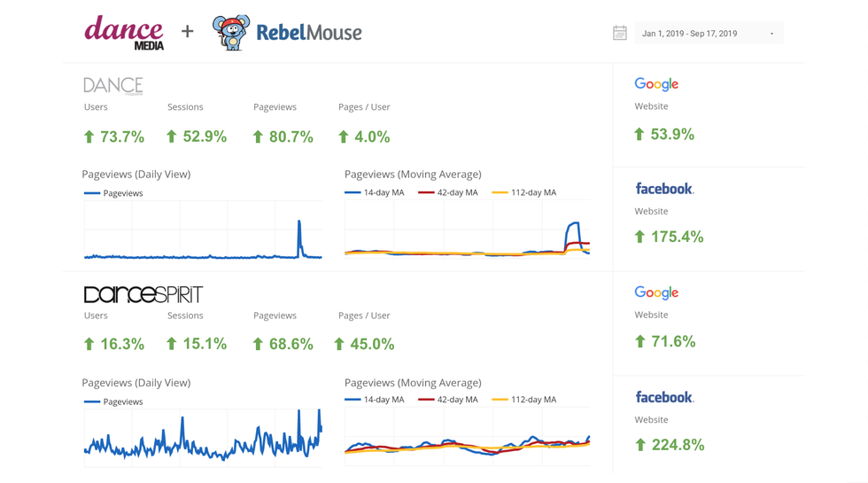
Task: Click the calendar icon beside date range
Action: (x=620, y=33)
